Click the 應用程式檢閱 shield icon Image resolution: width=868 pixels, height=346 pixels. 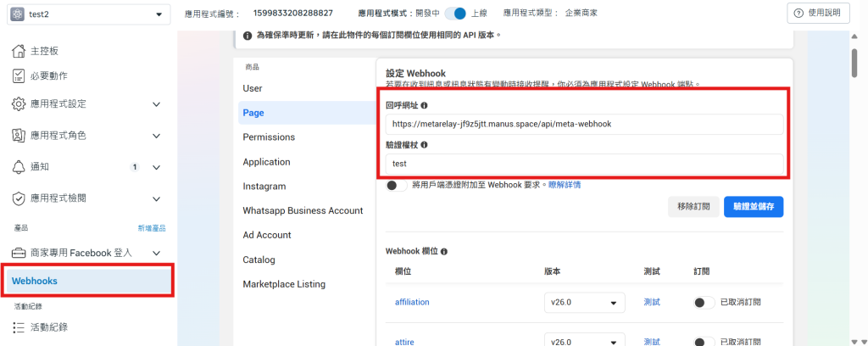(x=19, y=198)
